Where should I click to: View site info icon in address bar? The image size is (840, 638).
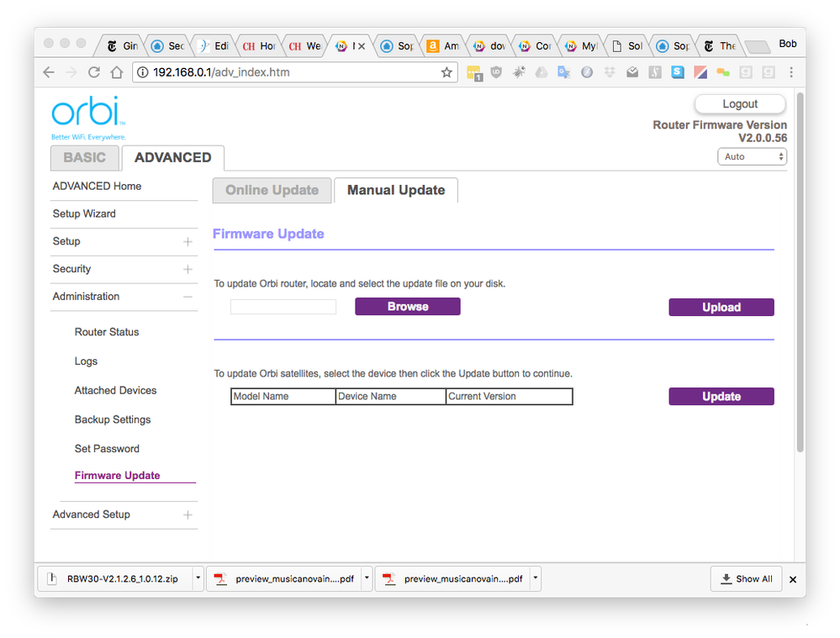tap(142, 72)
